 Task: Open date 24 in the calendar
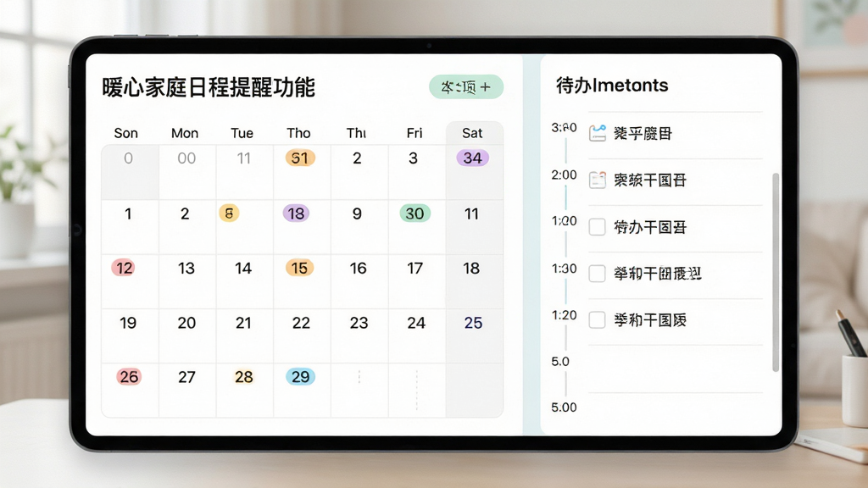(416, 323)
